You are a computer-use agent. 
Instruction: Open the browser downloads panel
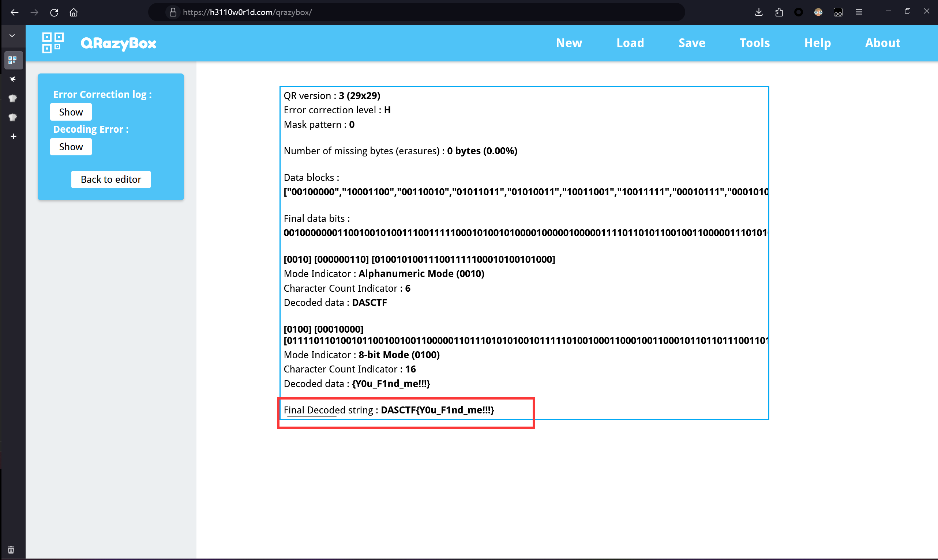(759, 12)
